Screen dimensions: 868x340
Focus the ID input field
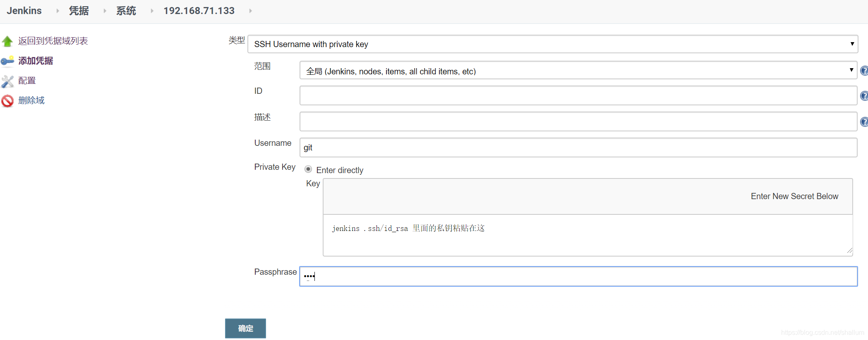(x=578, y=95)
